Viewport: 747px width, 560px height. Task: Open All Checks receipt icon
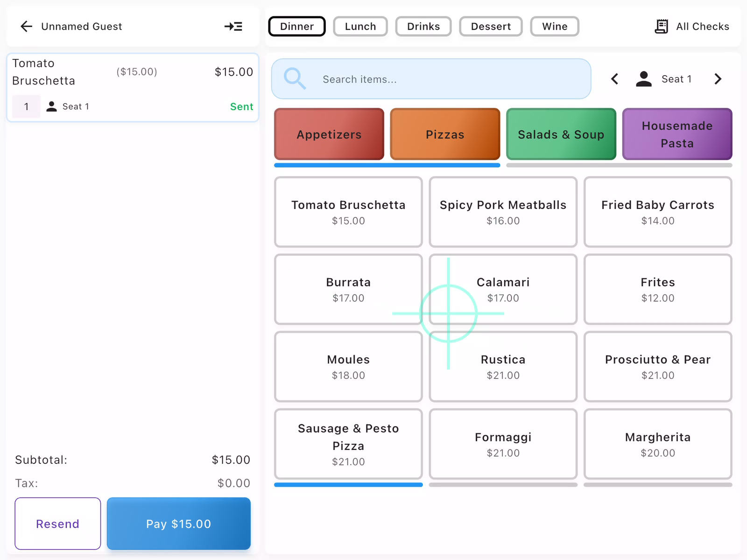click(x=661, y=27)
